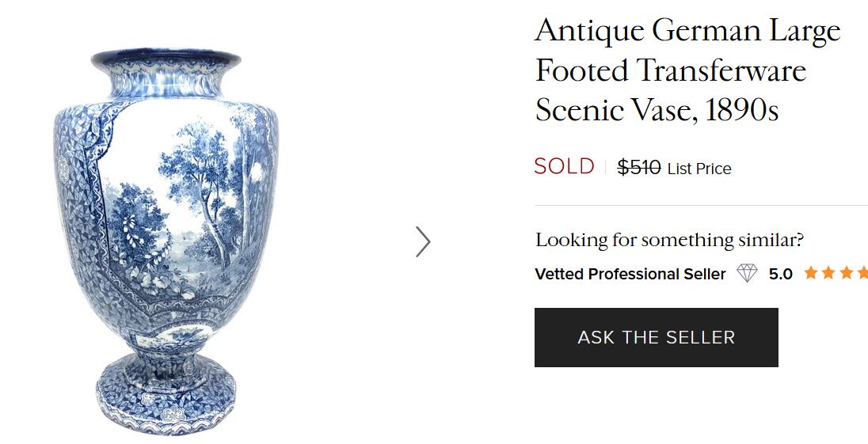The width and height of the screenshot is (868, 444).
Task: Click the first orange rating star
Action: tap(811, 274)
